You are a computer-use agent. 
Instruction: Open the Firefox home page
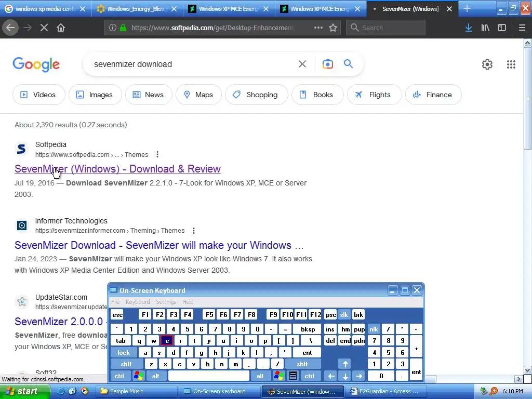click(61, 28)
